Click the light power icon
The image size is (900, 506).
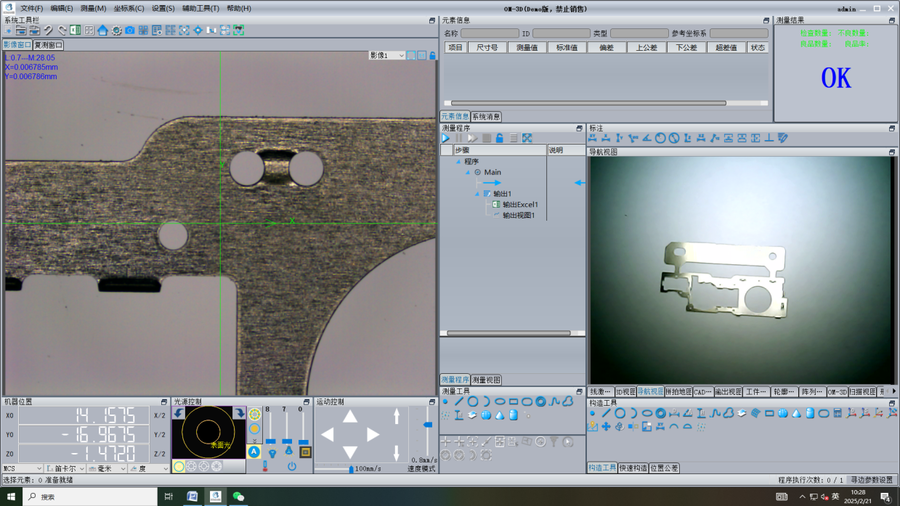pos(292,467)
